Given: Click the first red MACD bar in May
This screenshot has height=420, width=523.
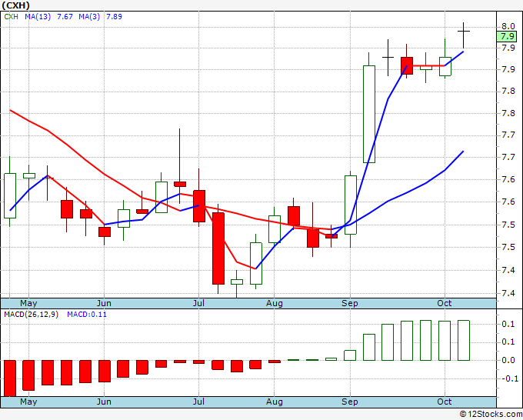Looking at the screenshot, I should point(10,378).
